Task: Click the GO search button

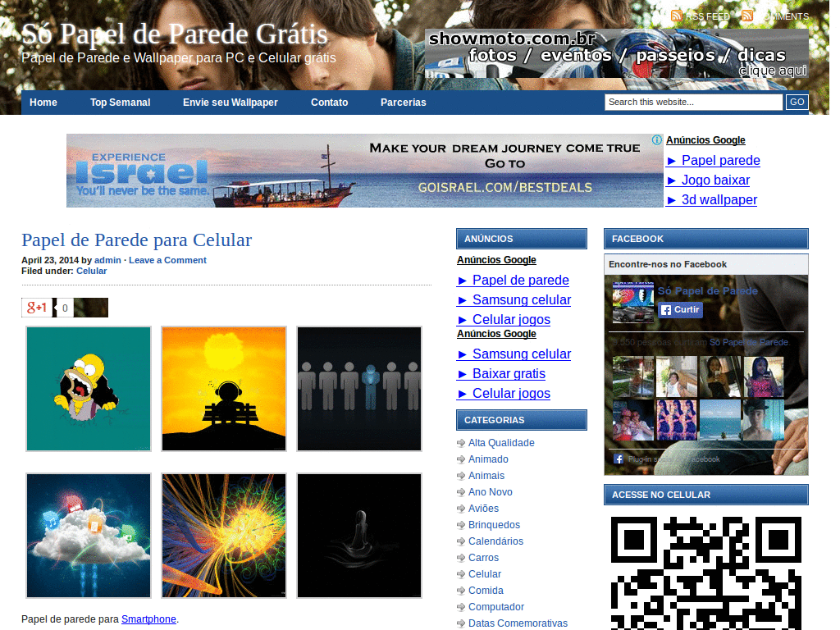Action: [797, 102]
